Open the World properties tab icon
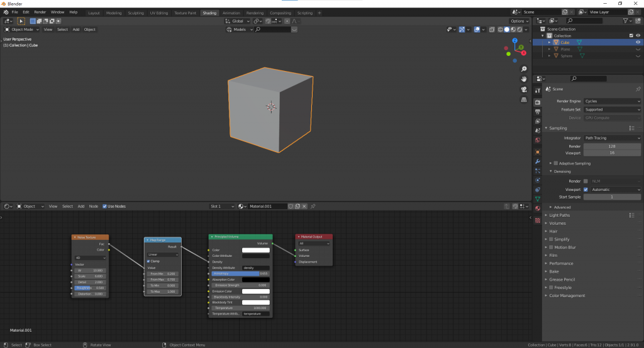 [x=538, y=140]
